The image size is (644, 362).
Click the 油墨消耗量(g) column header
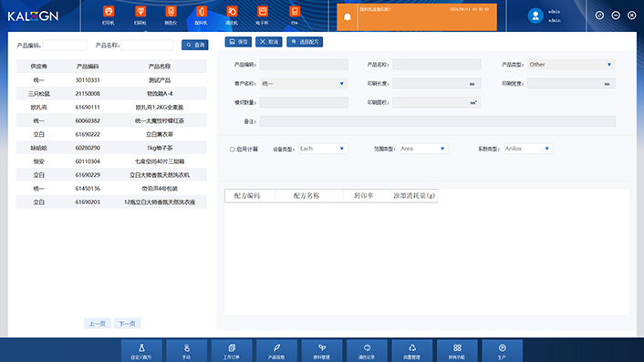[x=414, y=196]
